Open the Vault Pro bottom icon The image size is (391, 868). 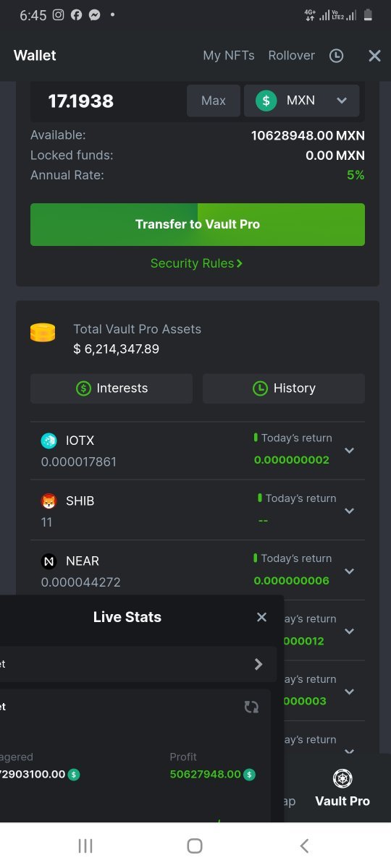tap(342, 778)
